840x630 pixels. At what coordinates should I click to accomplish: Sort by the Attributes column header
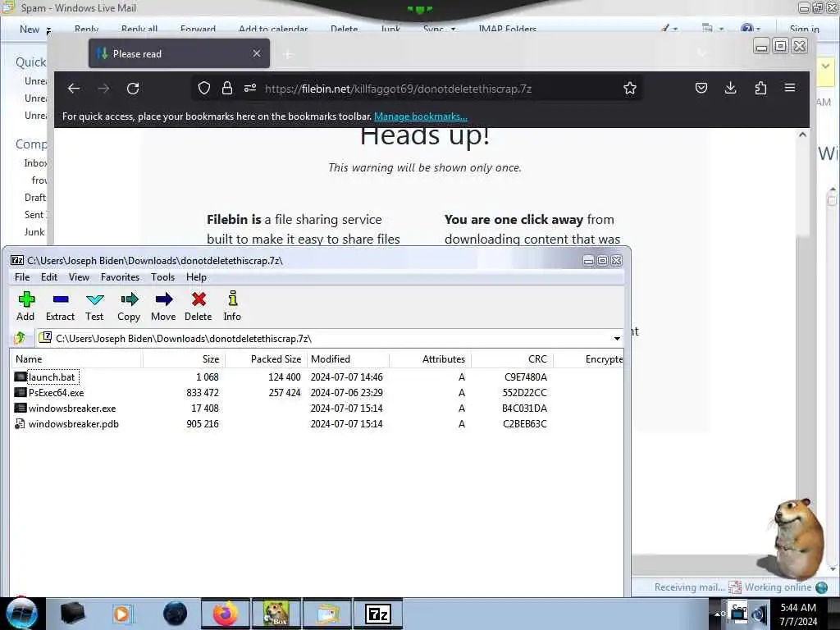click(430, 359)
